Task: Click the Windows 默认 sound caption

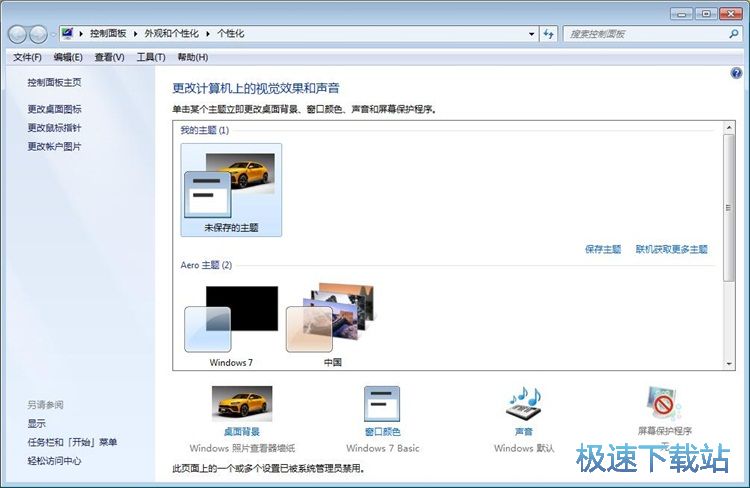Action: pos(524,448)
